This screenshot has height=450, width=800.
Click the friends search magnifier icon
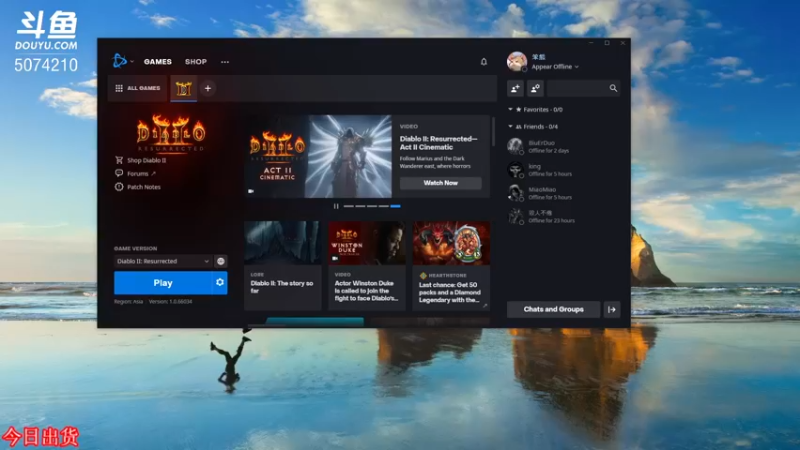(613, 88)
